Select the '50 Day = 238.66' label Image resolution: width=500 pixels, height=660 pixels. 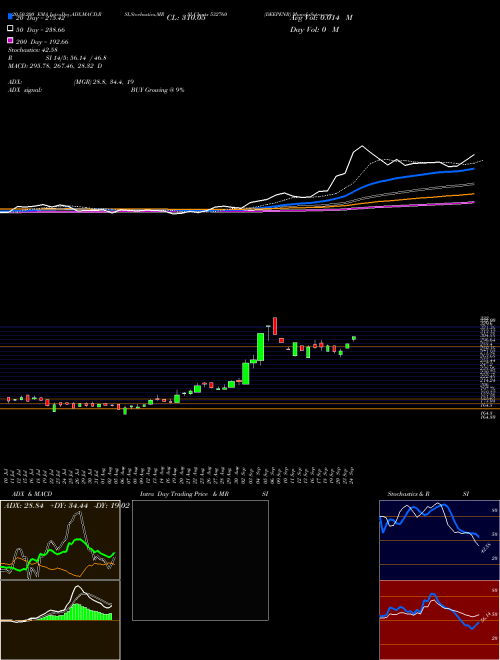tap(40, 30)
